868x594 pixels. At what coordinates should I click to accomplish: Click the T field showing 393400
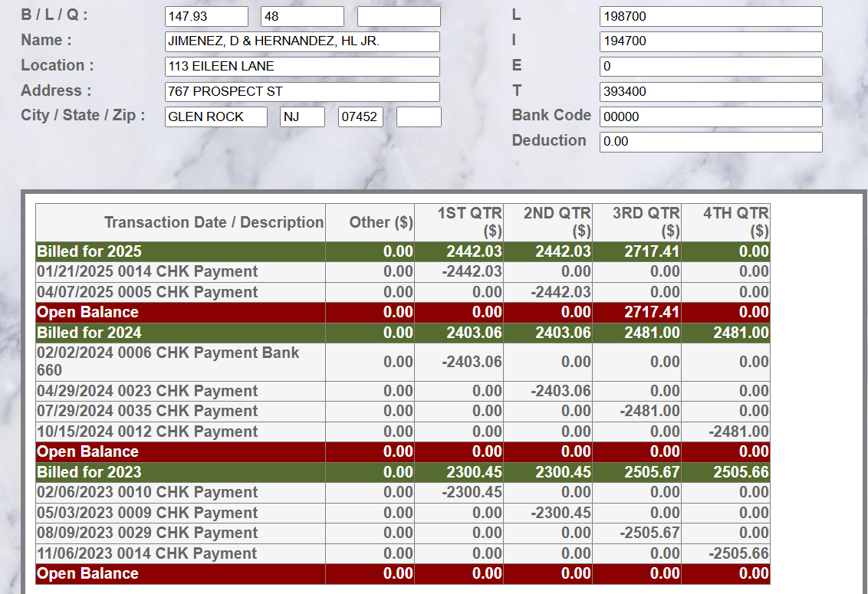710,92
